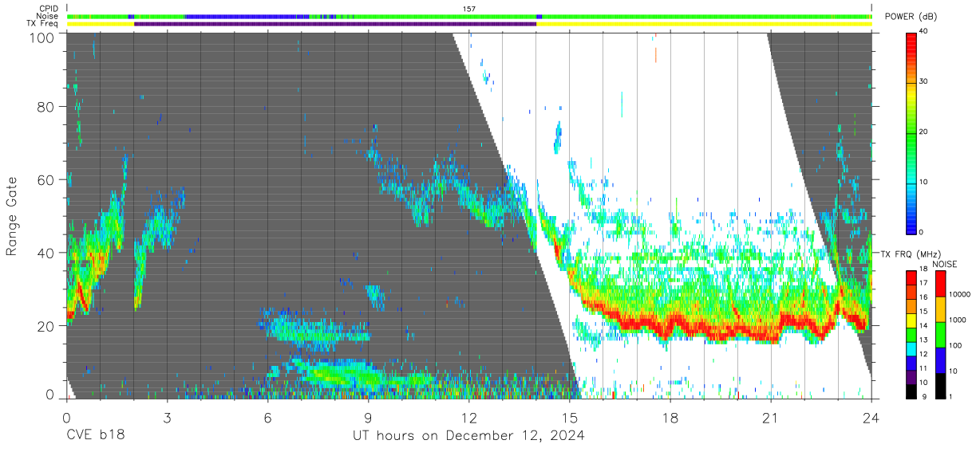Click the 15 hour tick on the UT axis
The height and width of the screenshot is (452, 980).
click(569, 416)
